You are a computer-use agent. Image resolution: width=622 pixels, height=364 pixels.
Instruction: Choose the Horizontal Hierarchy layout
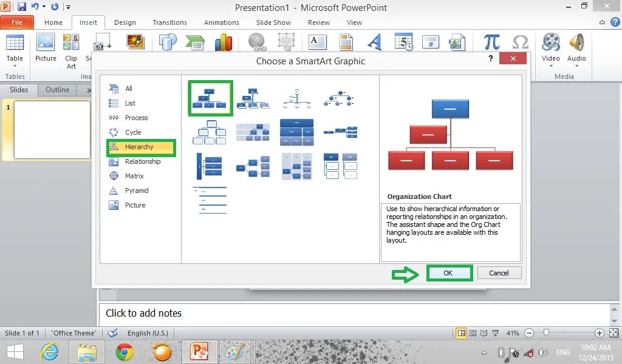pos(253,166)
